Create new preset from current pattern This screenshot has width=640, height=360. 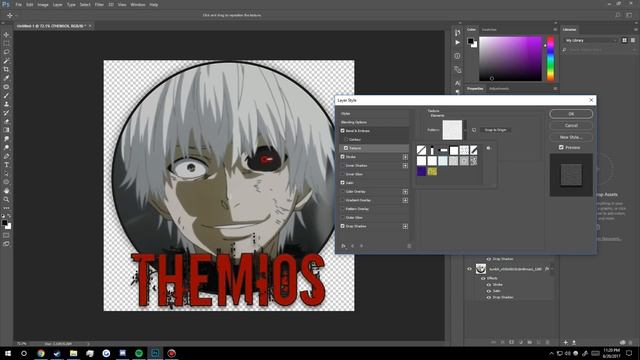[474, 130]
